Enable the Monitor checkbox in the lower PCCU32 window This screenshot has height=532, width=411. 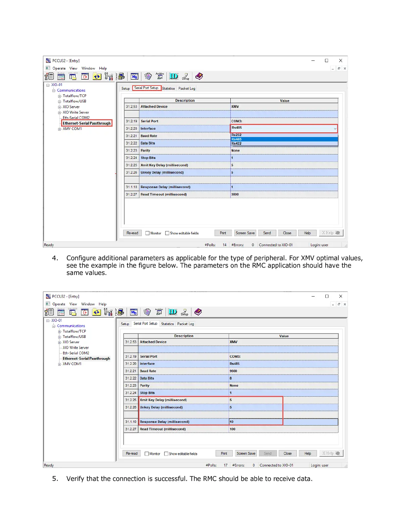(147, 454)
